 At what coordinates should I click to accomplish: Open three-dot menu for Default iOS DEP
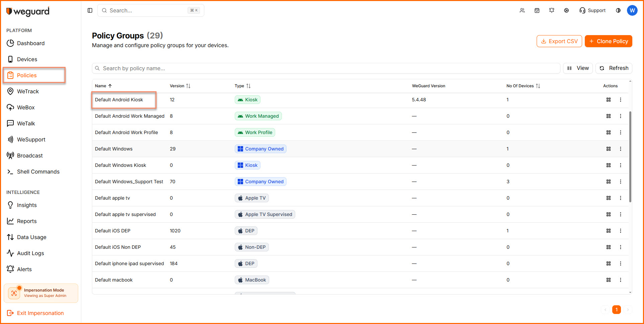pos(621,231)
